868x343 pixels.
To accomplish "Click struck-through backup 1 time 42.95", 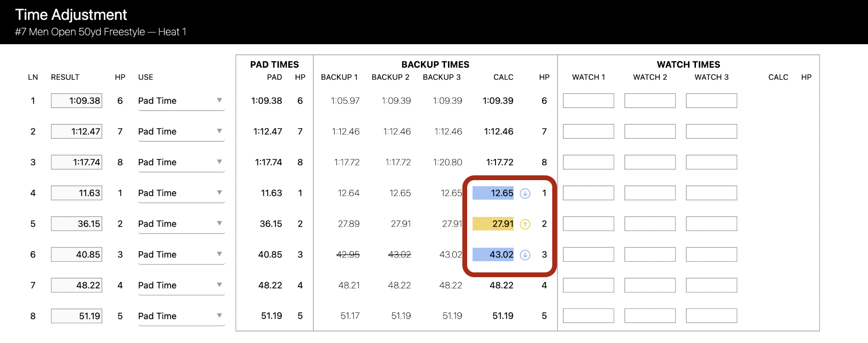I will tap(348, 255).
